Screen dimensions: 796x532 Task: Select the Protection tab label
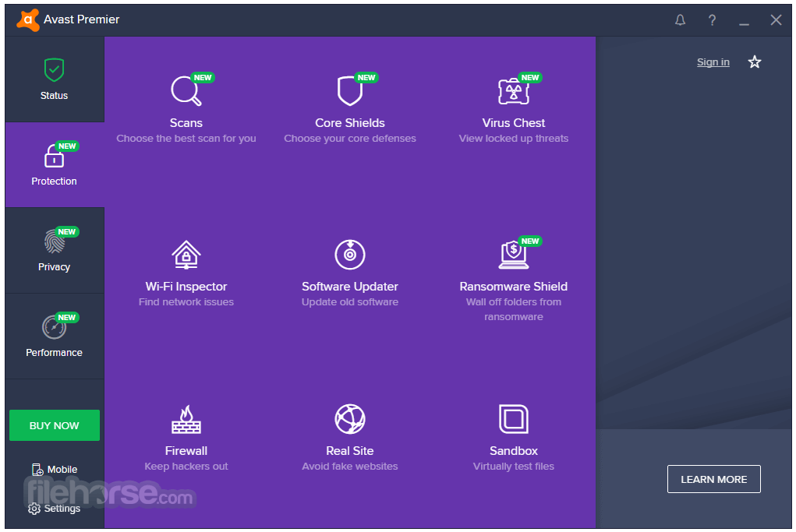point(54,181)
